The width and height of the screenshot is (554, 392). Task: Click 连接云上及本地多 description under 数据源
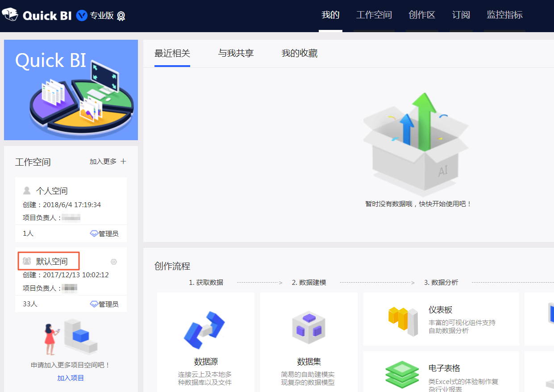[205, 375]
